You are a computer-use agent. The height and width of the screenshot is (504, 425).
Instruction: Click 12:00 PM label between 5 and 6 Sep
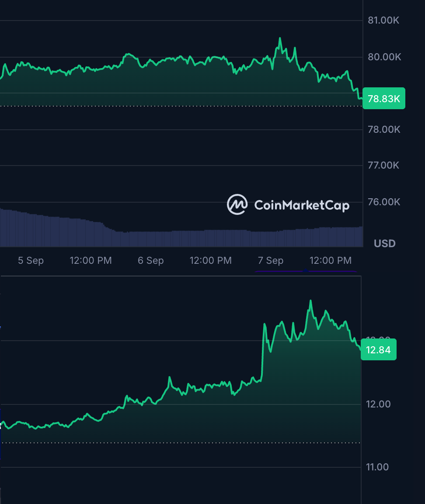coord(91,260)
